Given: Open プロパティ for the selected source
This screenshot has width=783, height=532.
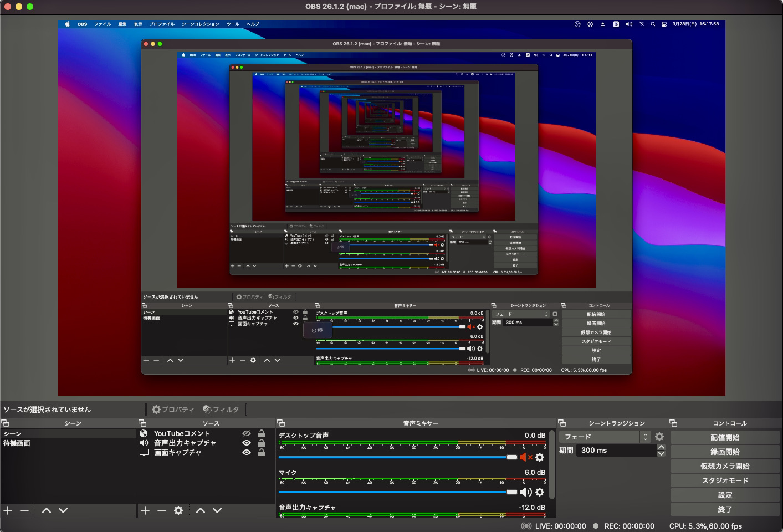Looking at the screenshot, I should (x=173, y=410).
